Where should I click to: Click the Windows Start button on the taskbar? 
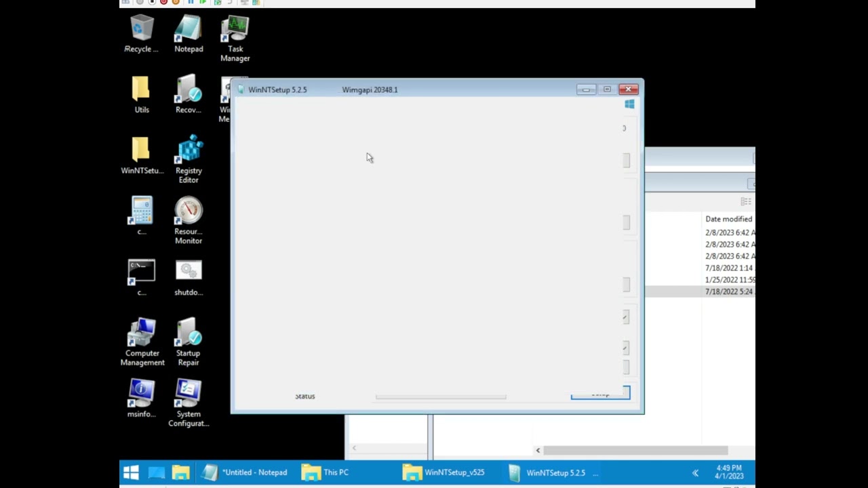tap(132, 472)
